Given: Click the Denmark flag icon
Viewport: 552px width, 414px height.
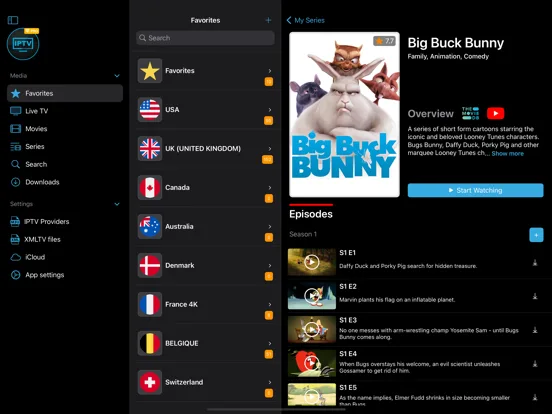Looking at the screenshot, I should point(150,265).
